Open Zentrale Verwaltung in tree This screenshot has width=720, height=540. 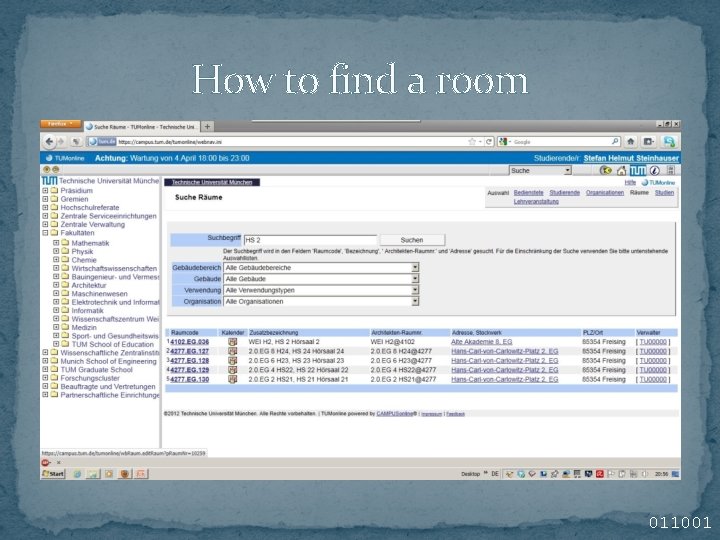pos(93,225)
